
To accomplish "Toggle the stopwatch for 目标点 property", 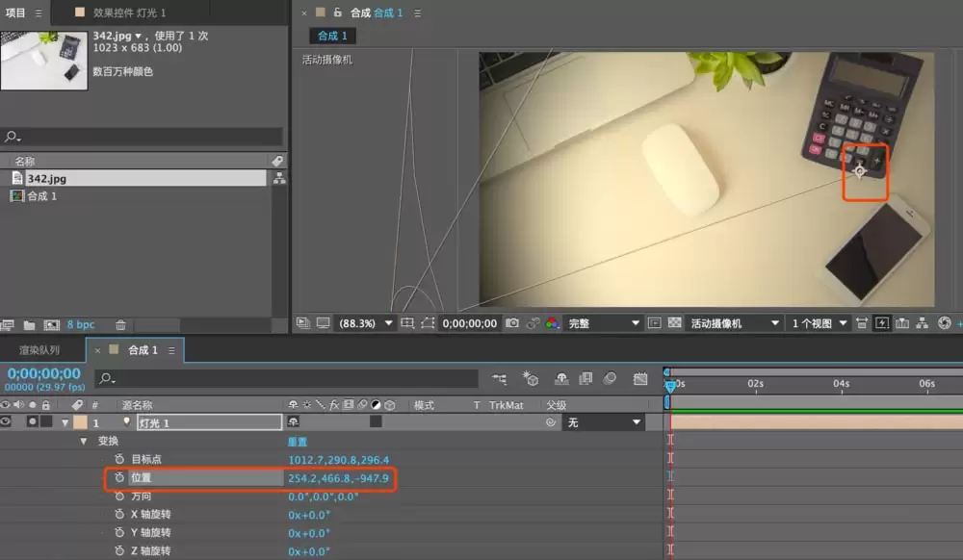I will (119, 459).
